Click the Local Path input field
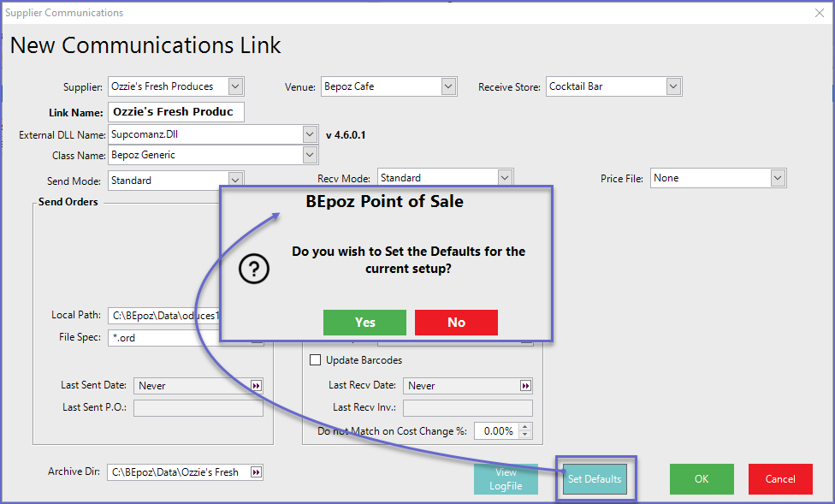The width and height of the screenshot is (835, 504). (x=164, y=316)
